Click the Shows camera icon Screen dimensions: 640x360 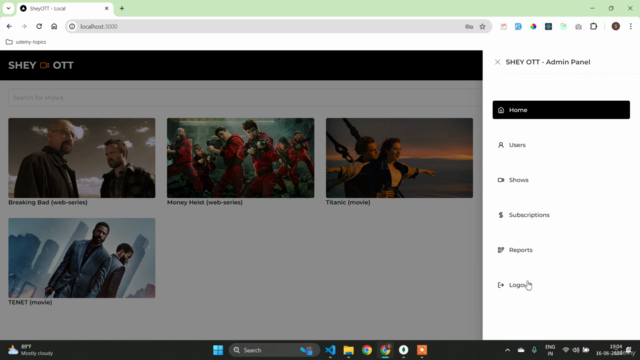point(501,180)
